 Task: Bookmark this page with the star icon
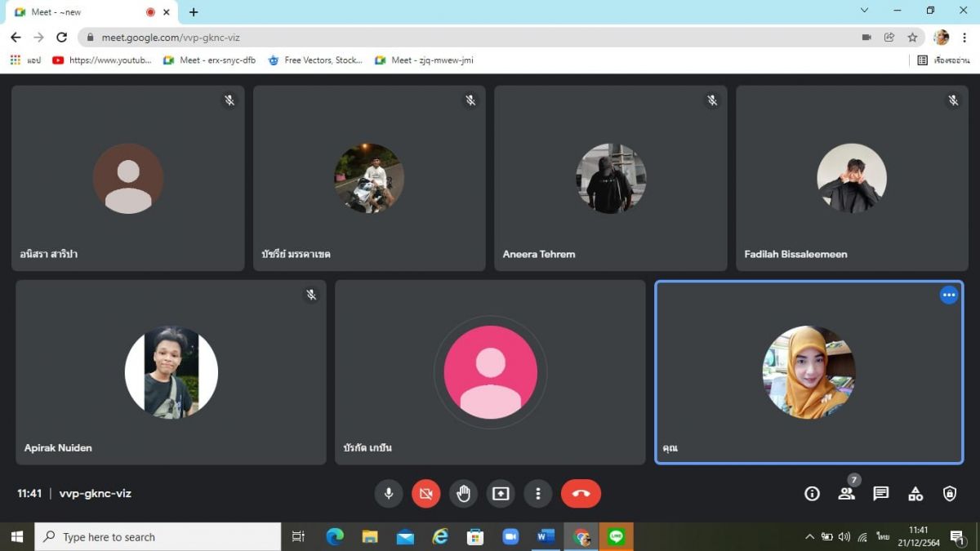(912, 38)
